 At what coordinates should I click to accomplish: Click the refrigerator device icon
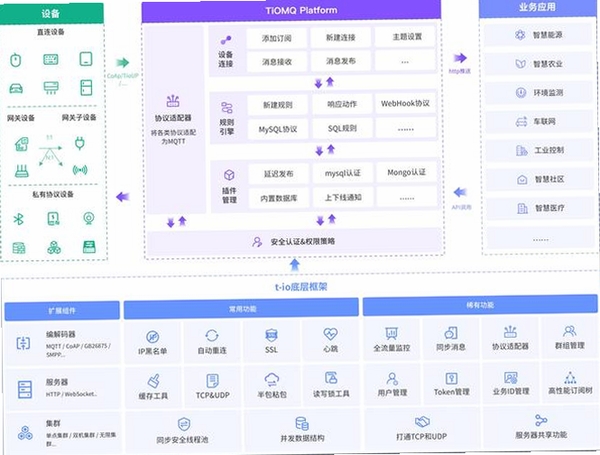(86, 87)
